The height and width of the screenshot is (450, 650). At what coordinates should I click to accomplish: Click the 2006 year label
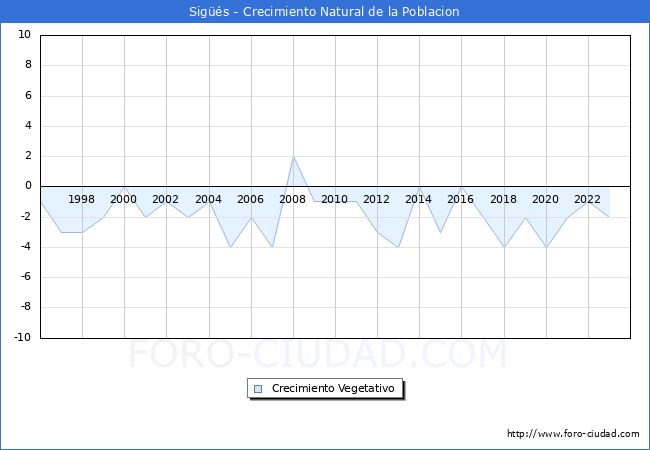tap(250, 199)
